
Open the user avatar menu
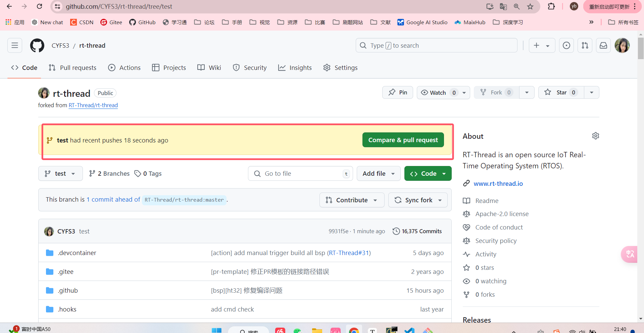pos(622,45)
